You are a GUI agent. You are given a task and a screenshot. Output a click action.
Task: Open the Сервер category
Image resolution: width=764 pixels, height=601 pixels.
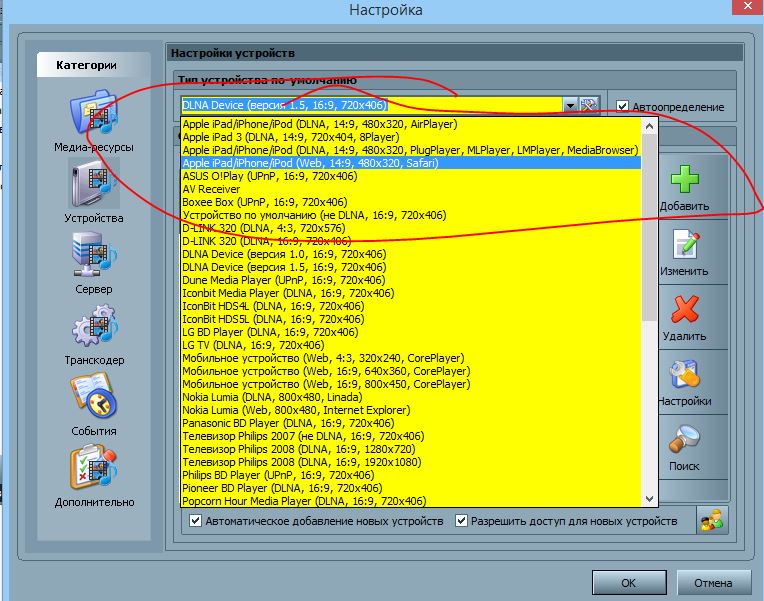pos(93,258)
